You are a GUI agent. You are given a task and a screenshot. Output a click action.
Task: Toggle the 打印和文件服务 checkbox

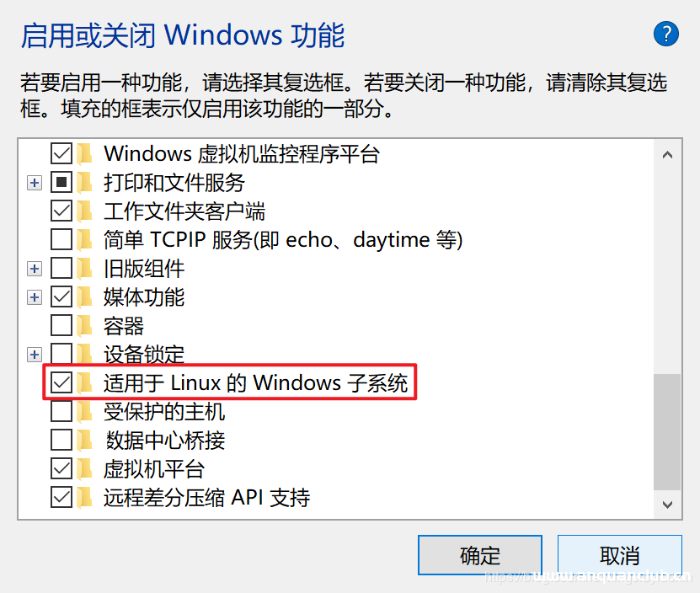61,182
